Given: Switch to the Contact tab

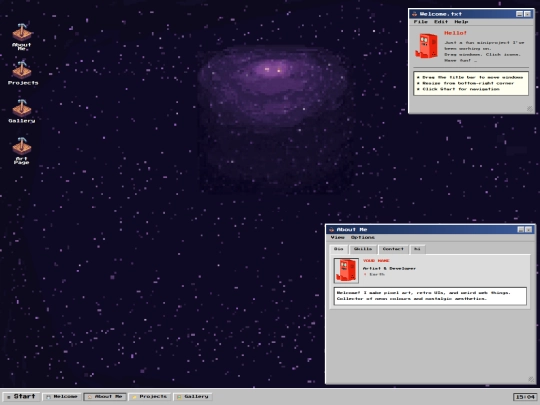Looking at the screenshot, I should [x=393, y=249].
